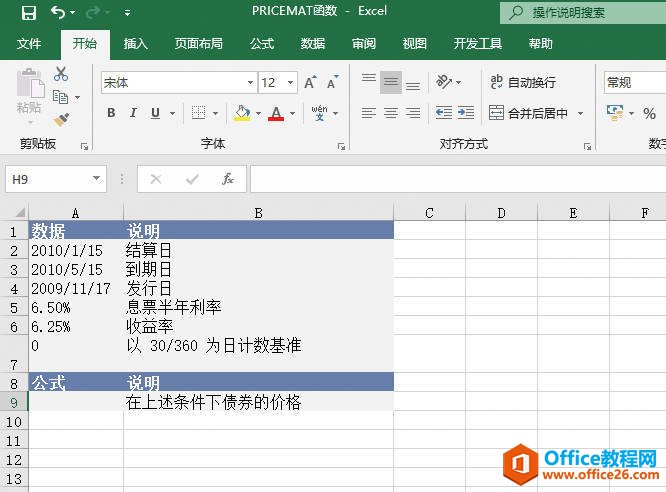Click 操作说明搜索 search box
This screenshot has height=492, width=666.
click(583, 13)
